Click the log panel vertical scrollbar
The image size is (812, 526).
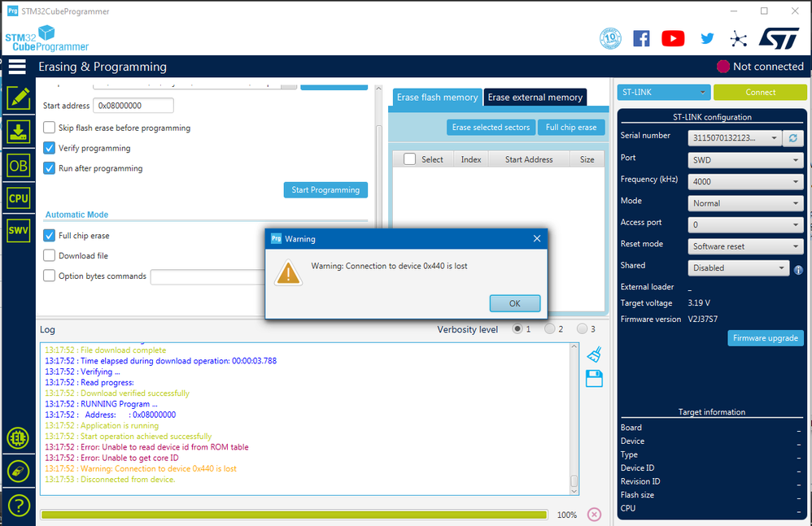[574, 419]
